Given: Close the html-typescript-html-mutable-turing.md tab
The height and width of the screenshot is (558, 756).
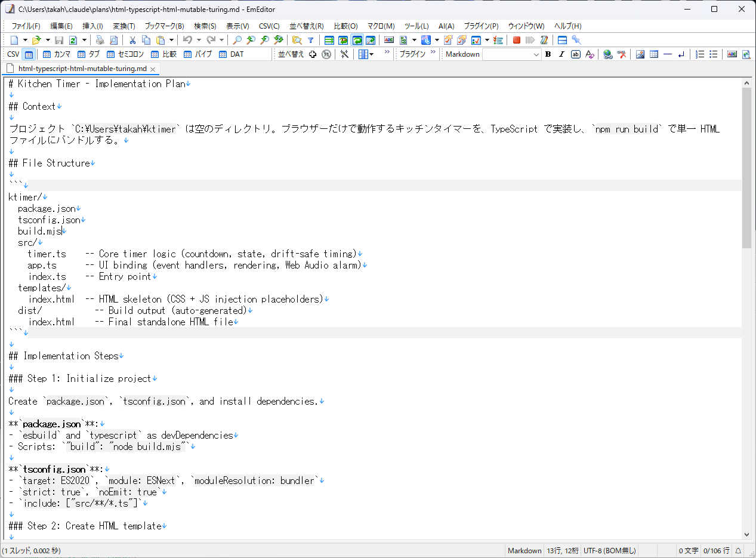Looking at the screenshot, I should click(153, 69).
